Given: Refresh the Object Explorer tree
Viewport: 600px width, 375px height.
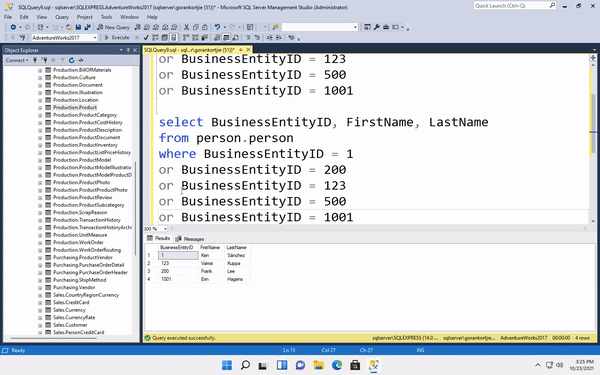Looking at the screenshot, I should (72, 60).
